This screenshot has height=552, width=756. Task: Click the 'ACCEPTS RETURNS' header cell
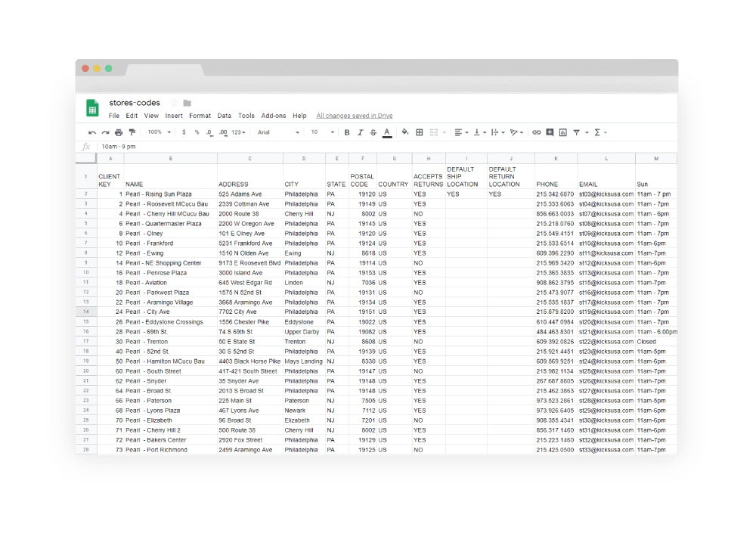coord(428,176)
